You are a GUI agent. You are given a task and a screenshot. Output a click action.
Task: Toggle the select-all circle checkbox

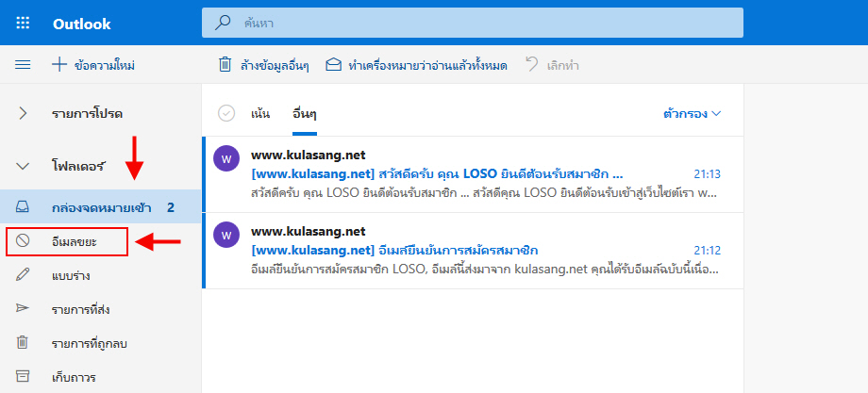227,113
